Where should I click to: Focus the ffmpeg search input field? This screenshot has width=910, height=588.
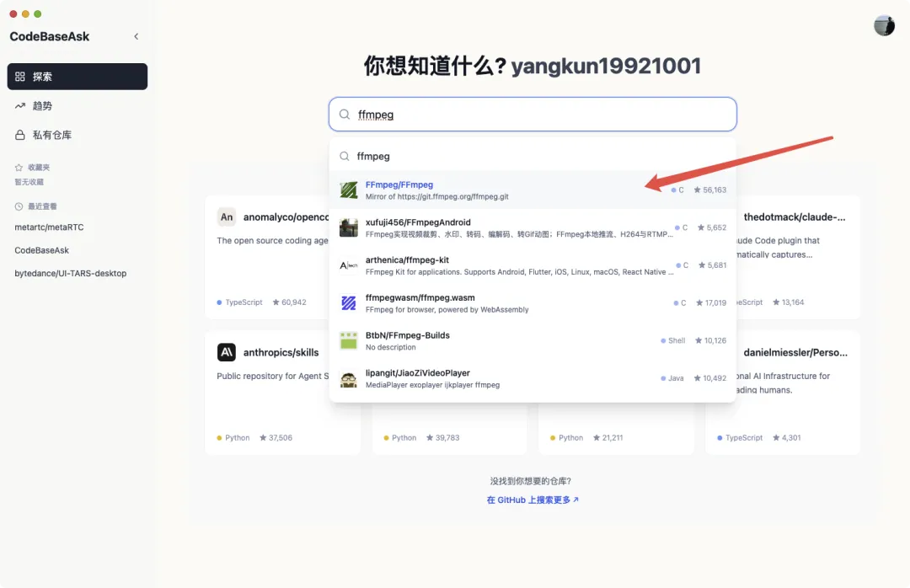click(x=533, y=115)
